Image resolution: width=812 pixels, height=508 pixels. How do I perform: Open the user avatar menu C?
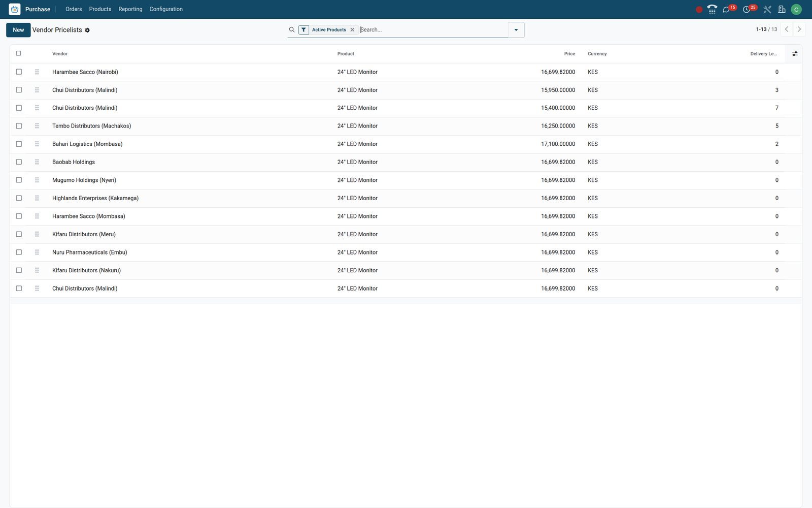(796, 9)
